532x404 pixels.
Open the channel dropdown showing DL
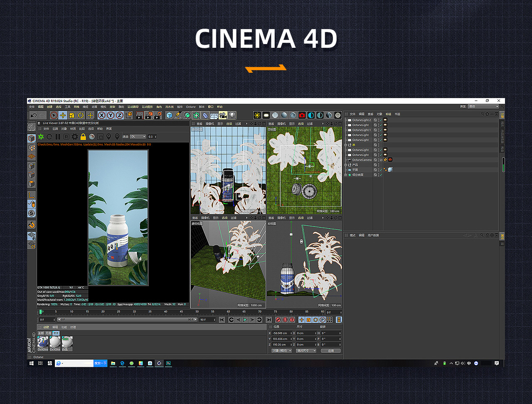[138, 136]
